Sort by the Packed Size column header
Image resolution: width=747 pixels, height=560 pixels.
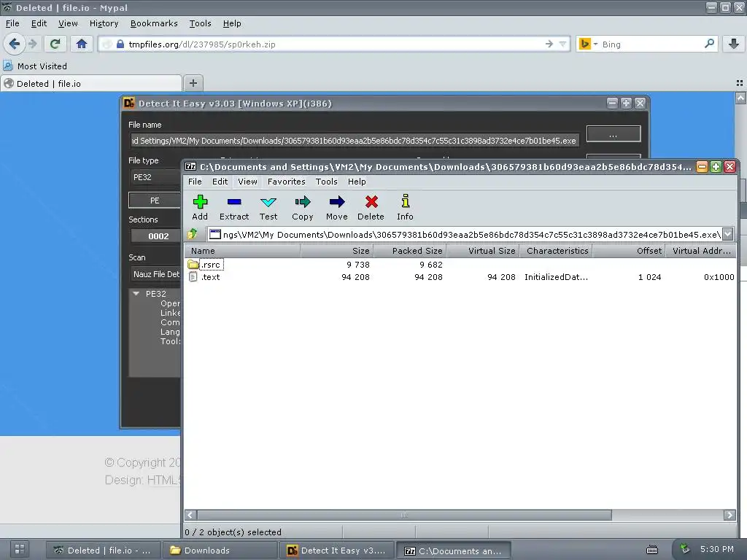[x=410, y=251]
